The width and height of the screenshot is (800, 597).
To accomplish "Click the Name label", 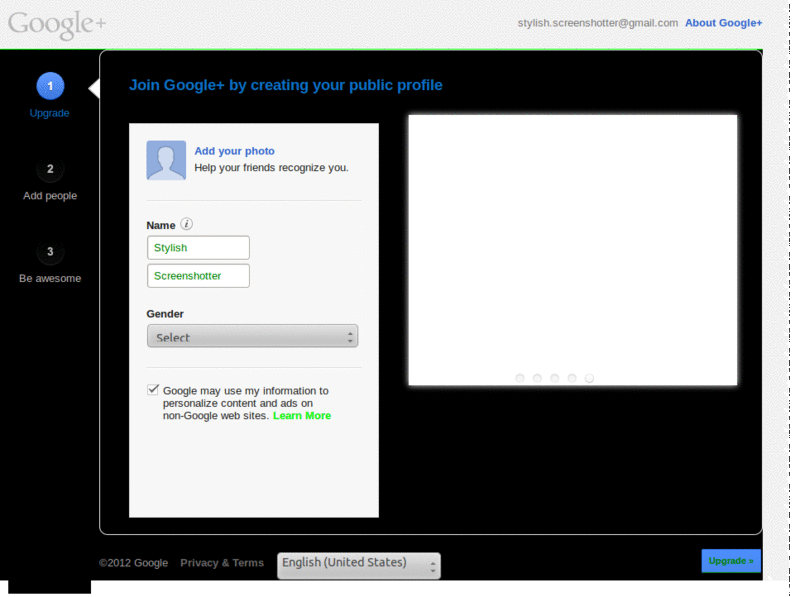I will [x=161, y=225].
